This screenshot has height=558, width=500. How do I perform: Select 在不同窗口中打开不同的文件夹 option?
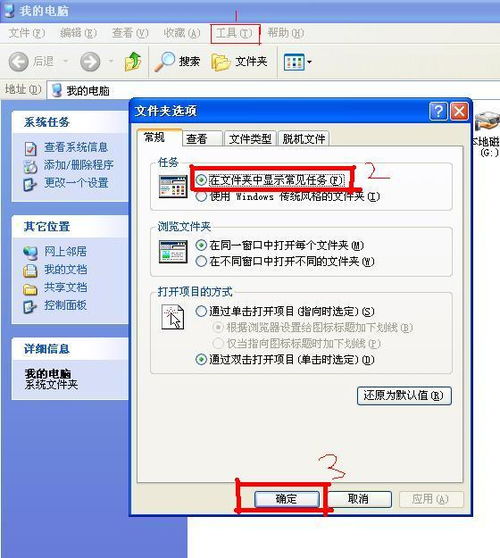[x=201, y=262]
